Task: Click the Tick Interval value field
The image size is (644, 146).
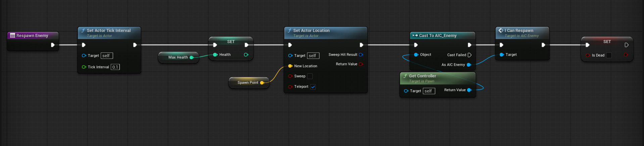Action: [115, 67]
